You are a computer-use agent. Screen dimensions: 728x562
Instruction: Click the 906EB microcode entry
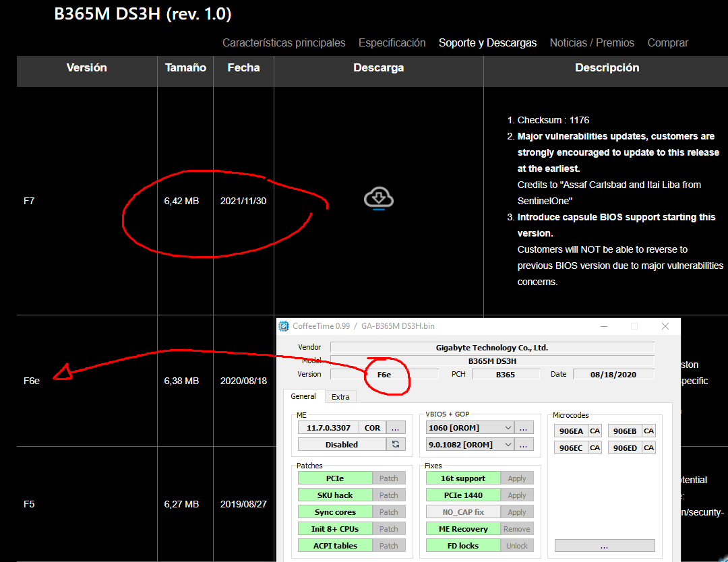(624, 431)
